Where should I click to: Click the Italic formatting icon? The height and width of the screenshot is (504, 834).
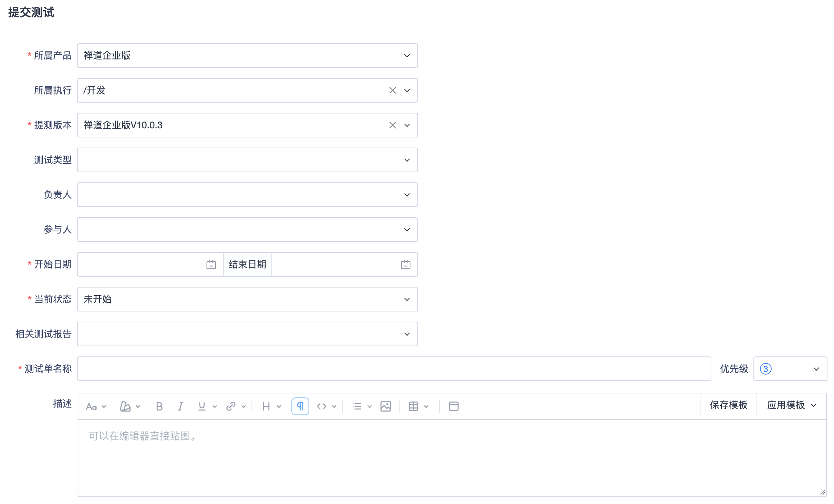180,406
